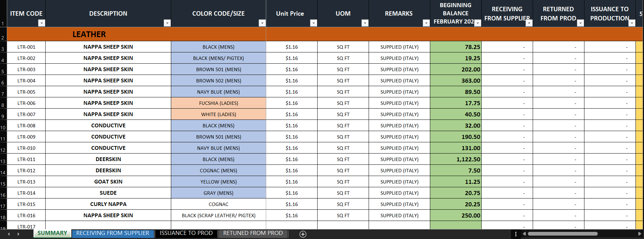Open ISSUANCE TO PRODUCTION filter dropdown
Image resolution: width=644 pixels, height=239 pixels.
(632, 23)
